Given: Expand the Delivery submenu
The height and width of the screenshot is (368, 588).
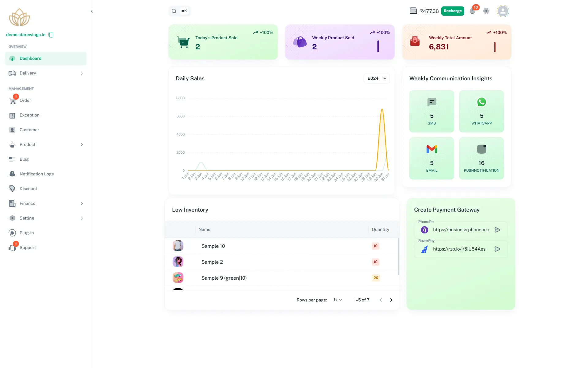Looking at the screenshot, I should pyautogui.click(x=46, y=73).
